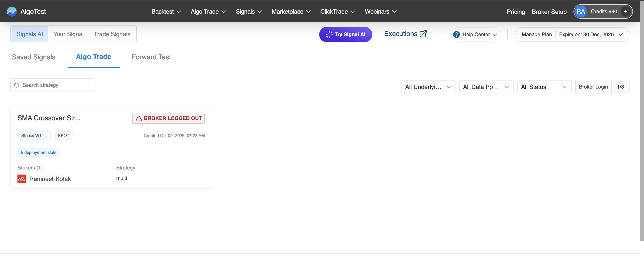Expand the plan expiry chevron

(621, 34)
